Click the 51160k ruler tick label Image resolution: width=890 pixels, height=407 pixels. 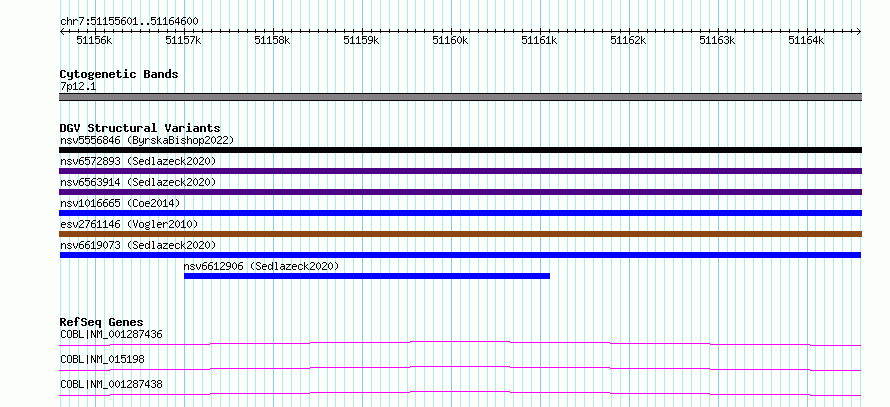point(451,40)
